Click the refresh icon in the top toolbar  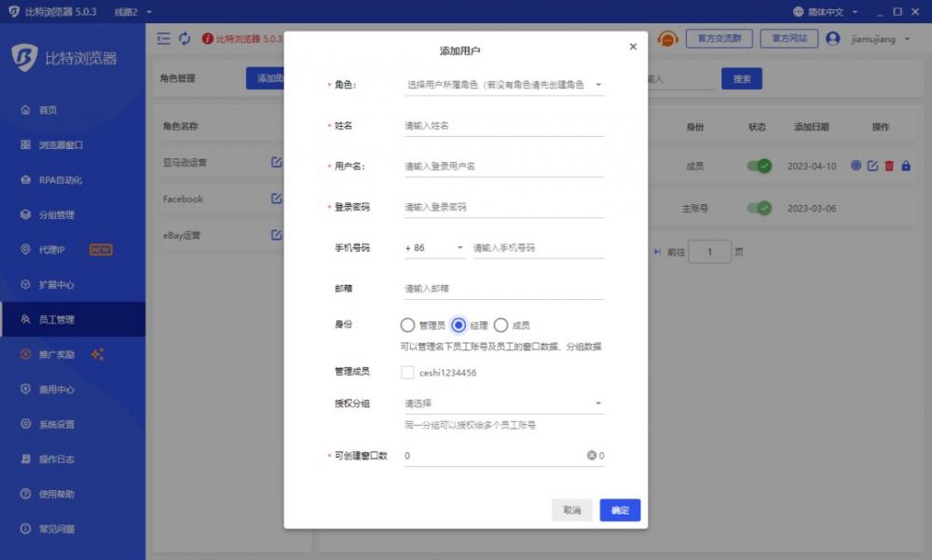point(185,38)
